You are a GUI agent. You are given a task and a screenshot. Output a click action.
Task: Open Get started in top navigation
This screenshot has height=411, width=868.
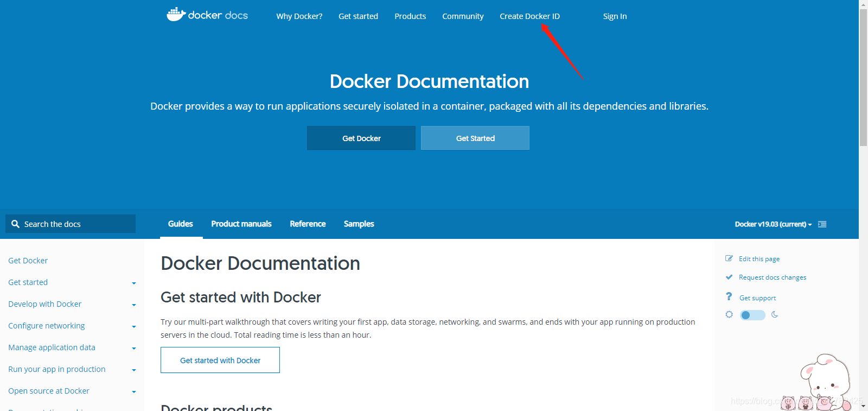pyautogui.click(x=358, y=16)
